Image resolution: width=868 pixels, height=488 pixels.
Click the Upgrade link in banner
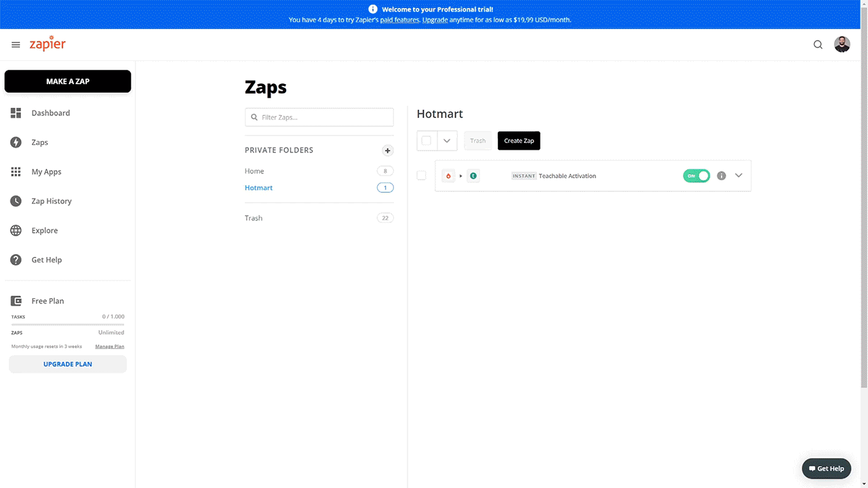point(435,20)
